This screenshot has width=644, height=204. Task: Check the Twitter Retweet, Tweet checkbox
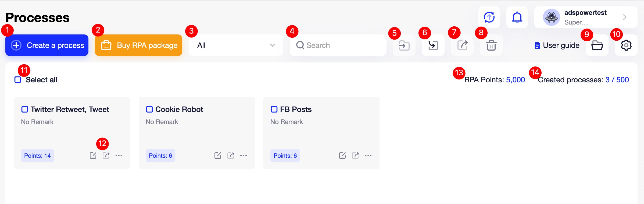point(25,109)
